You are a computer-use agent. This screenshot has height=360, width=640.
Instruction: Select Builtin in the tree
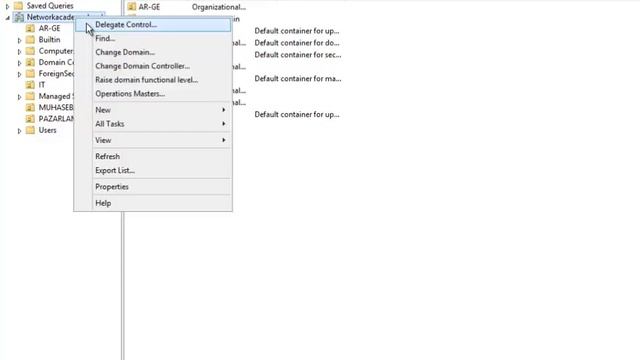click(49, 40)
